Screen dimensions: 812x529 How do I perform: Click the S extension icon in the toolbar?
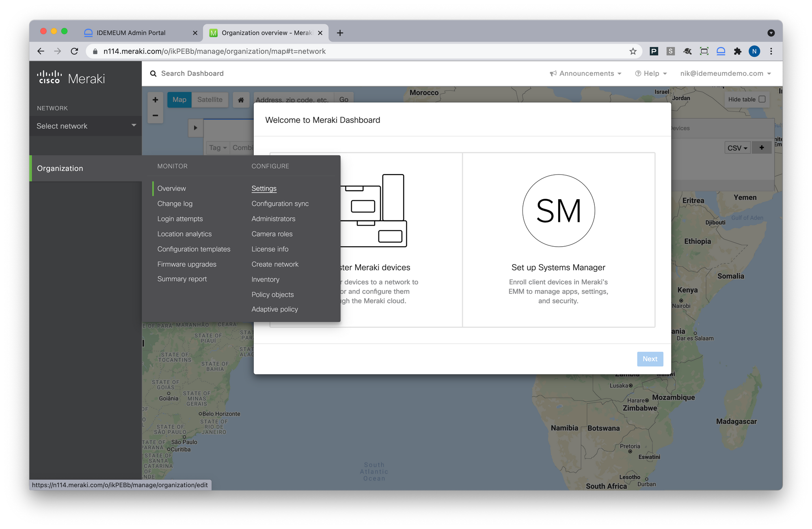(670, 51)
